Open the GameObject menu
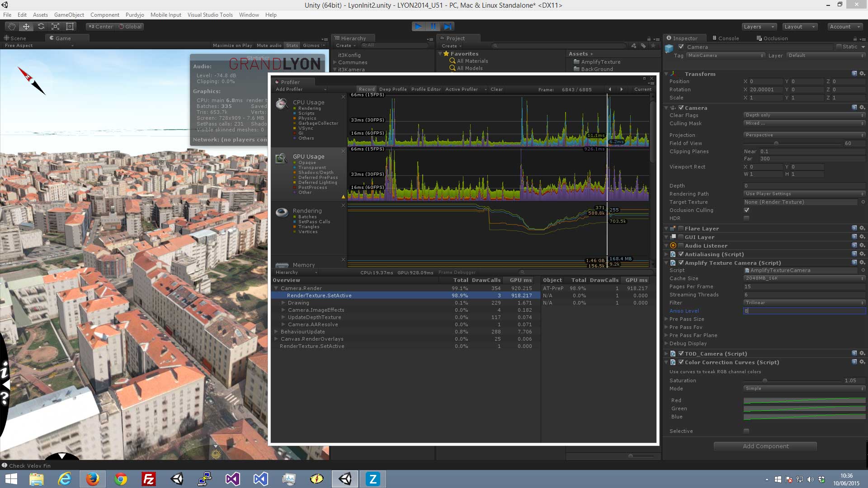The height and width of the screenshot is (488, 868). click(x=69, y=15)
